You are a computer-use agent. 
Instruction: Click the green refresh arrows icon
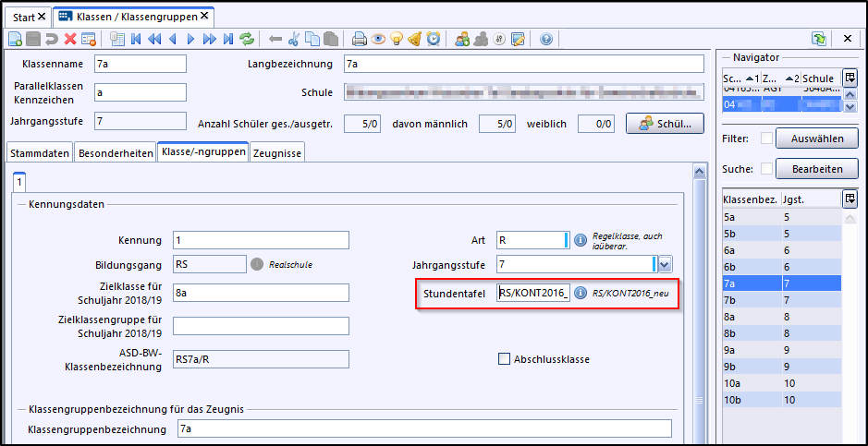pyautogui.click(x=247, y=39)
